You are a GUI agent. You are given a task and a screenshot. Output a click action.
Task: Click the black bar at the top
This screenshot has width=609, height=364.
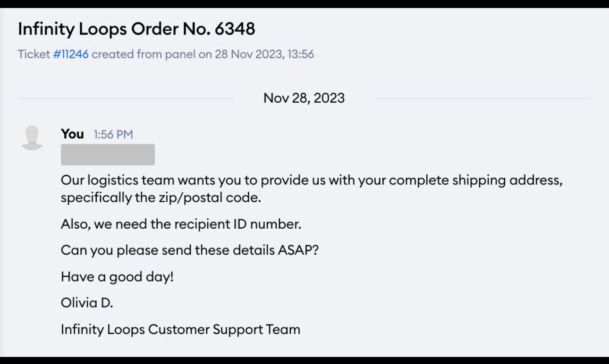pos(304,4)
